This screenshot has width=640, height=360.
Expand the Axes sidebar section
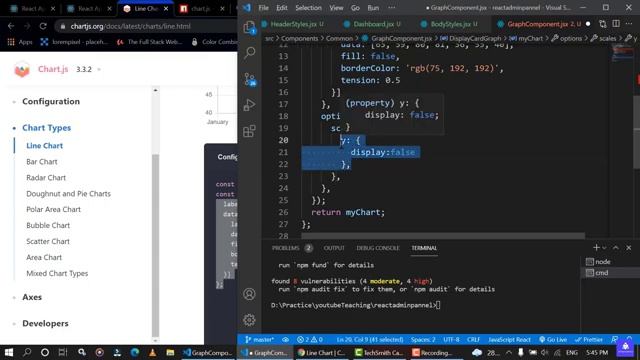pyautogui.click(x=32, y=297)
